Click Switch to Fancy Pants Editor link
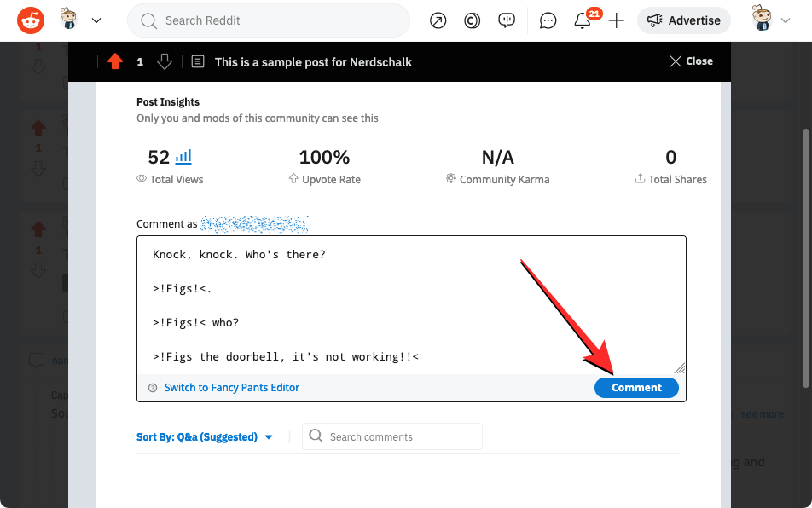The width and height of the screenshot is (812, 508). point(231,388)
